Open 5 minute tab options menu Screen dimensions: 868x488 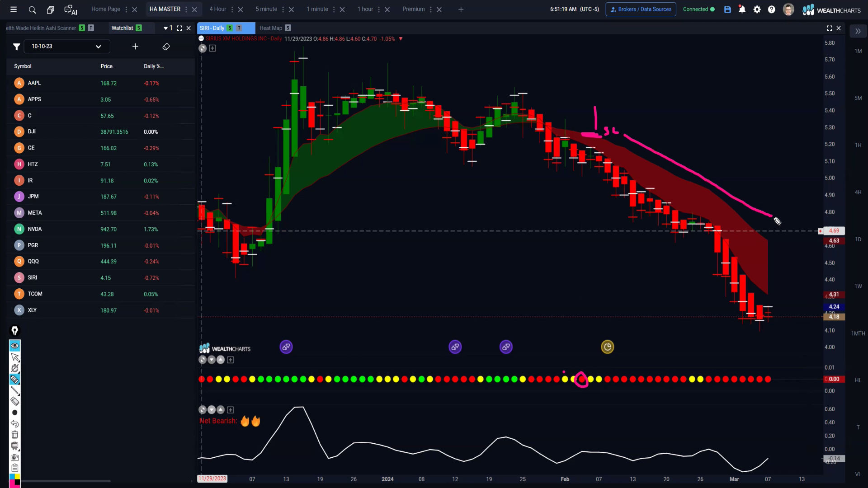[x=283, y=9]
